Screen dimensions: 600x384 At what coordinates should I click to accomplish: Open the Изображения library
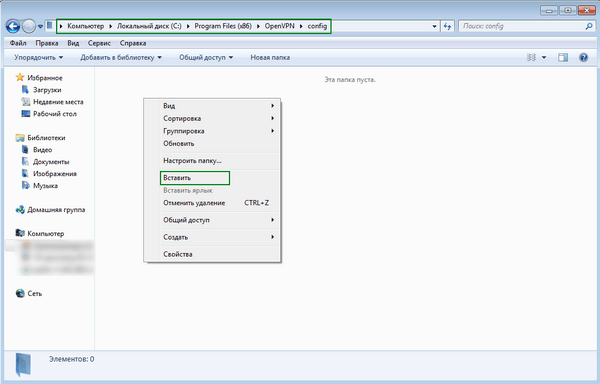coord(55,174)
